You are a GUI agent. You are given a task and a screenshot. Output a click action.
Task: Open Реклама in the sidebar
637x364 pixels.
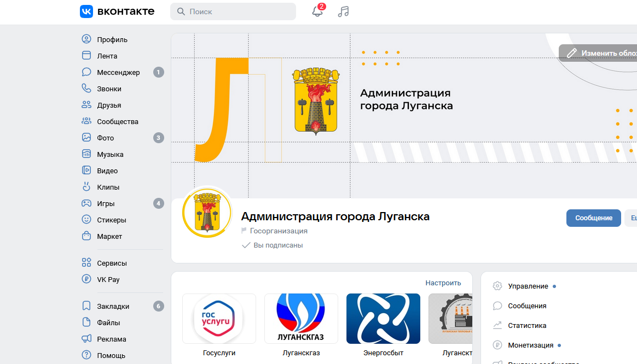coord(111,339)
